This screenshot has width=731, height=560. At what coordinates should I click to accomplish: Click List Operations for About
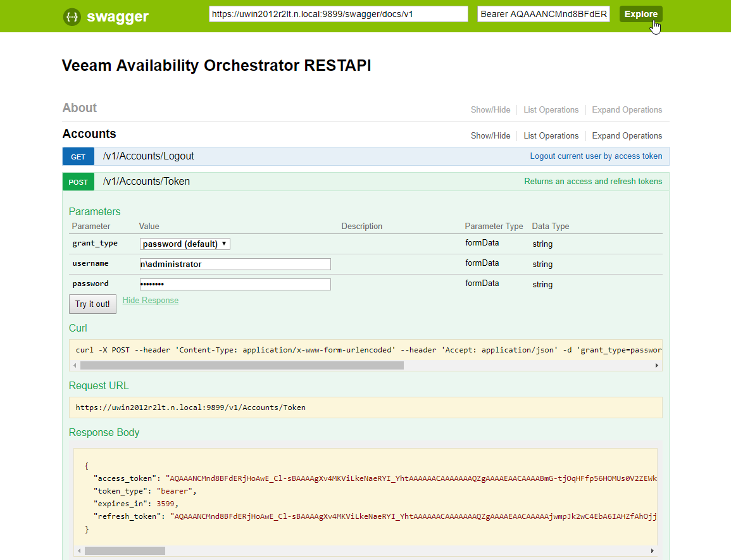[551, 109]
